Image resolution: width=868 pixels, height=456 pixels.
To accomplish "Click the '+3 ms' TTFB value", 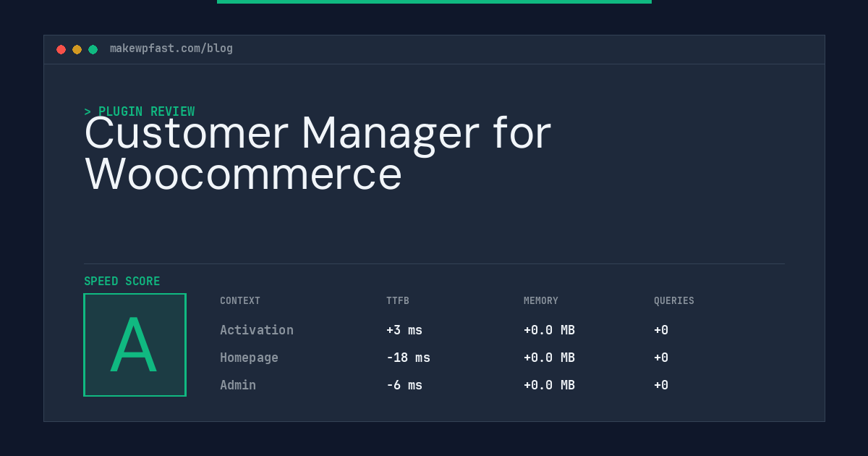I will click(x=404, y=330).
